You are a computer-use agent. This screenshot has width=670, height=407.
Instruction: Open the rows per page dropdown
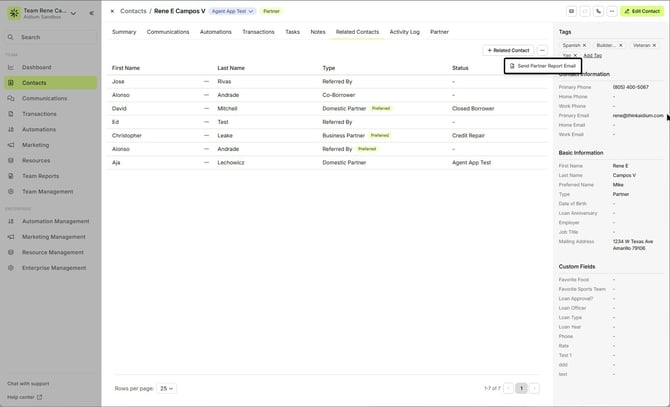pos(165,388)
